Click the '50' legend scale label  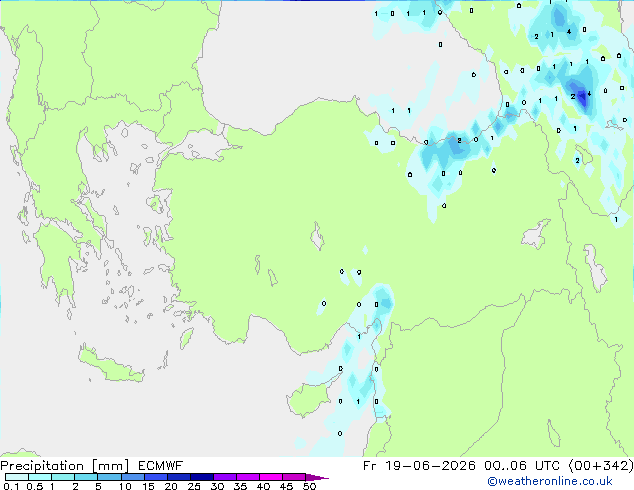click(309, 486)
